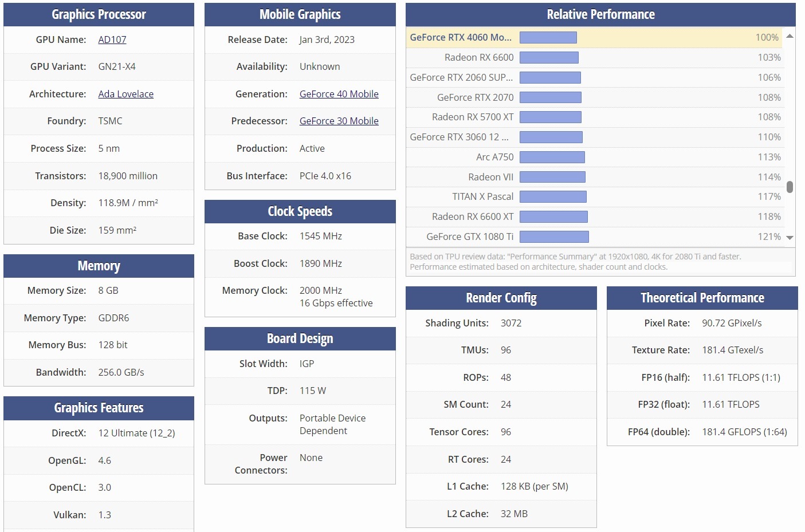Click the 100% value for GeForce RTX 4060

coord(767,37)
